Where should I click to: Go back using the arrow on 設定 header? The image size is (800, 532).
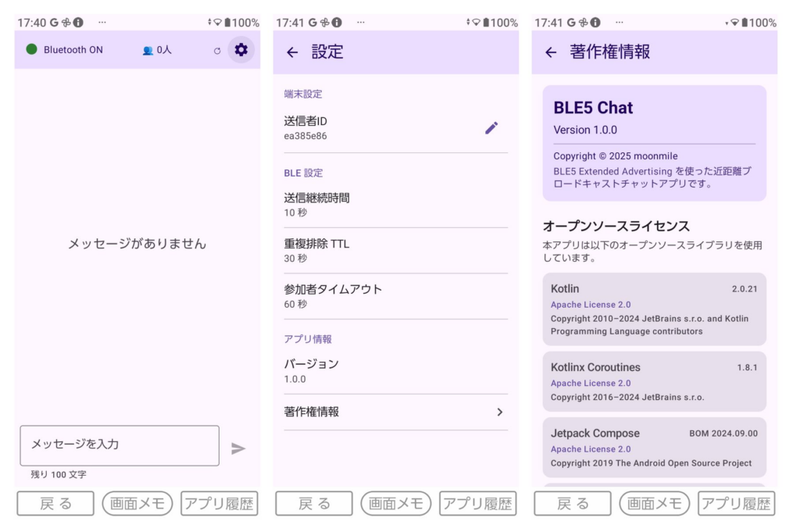coord(292,52)
